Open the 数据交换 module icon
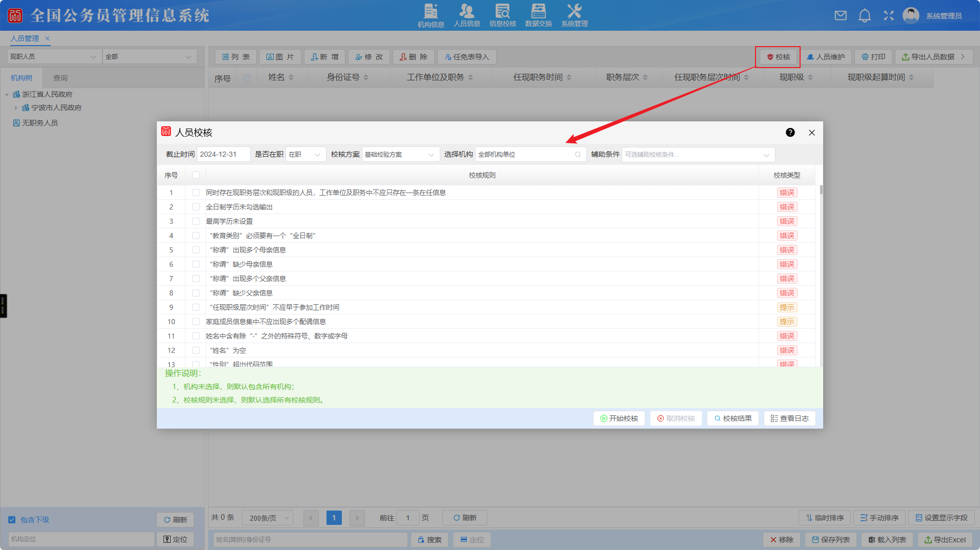Image resolution: width=980 pixels, height=550 pixels. tap(538, 15)
